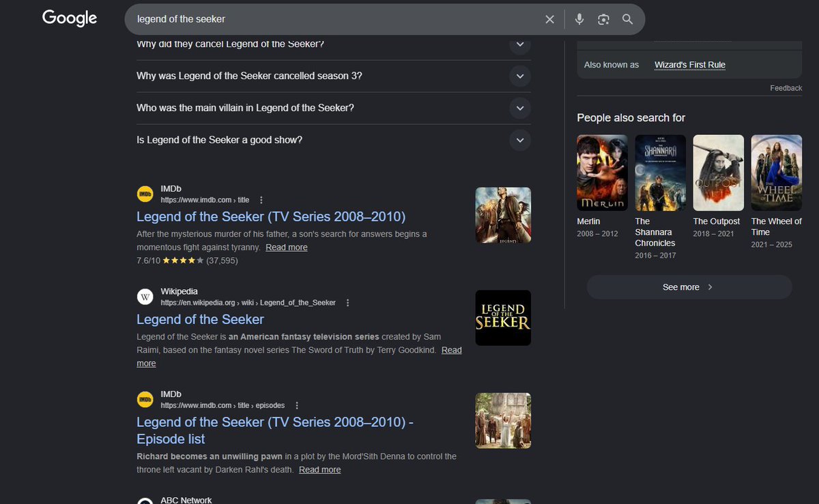Expand 'Why was Legend of the Seeker cancelled season 3?'
Screen dimensions: 819x504
coord(334,76)
